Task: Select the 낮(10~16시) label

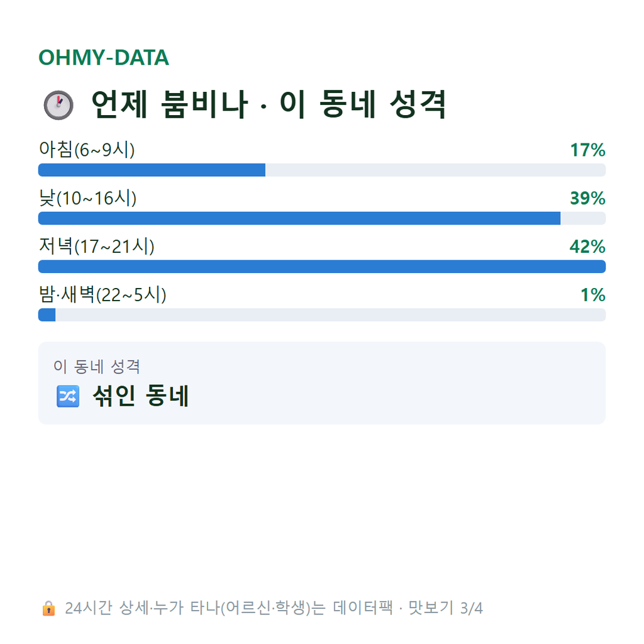Action: 87,198
